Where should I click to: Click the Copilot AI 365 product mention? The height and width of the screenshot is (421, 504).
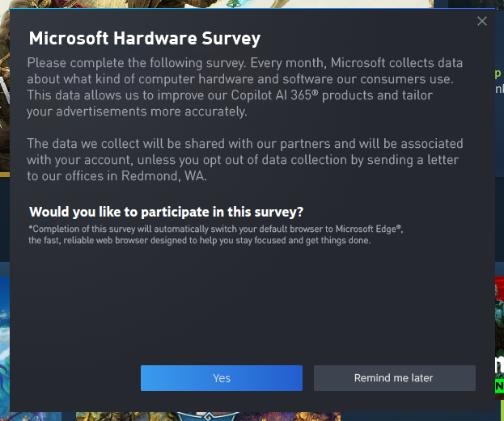point(274,95)
